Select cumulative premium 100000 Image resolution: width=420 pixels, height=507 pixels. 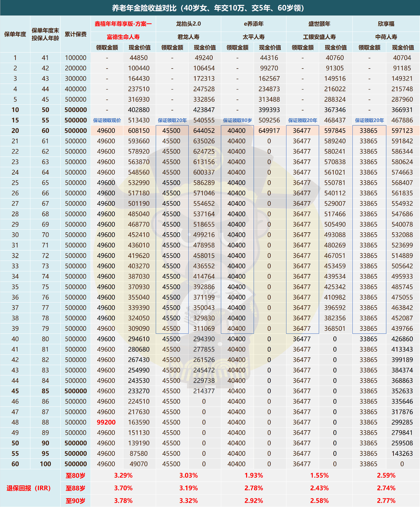(x=76, y=58)
